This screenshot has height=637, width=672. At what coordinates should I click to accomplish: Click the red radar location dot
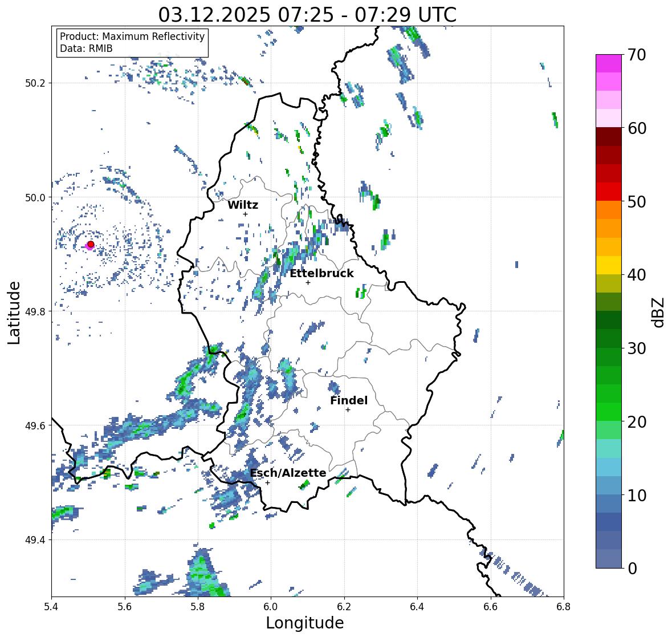click(x=91, y=244)
